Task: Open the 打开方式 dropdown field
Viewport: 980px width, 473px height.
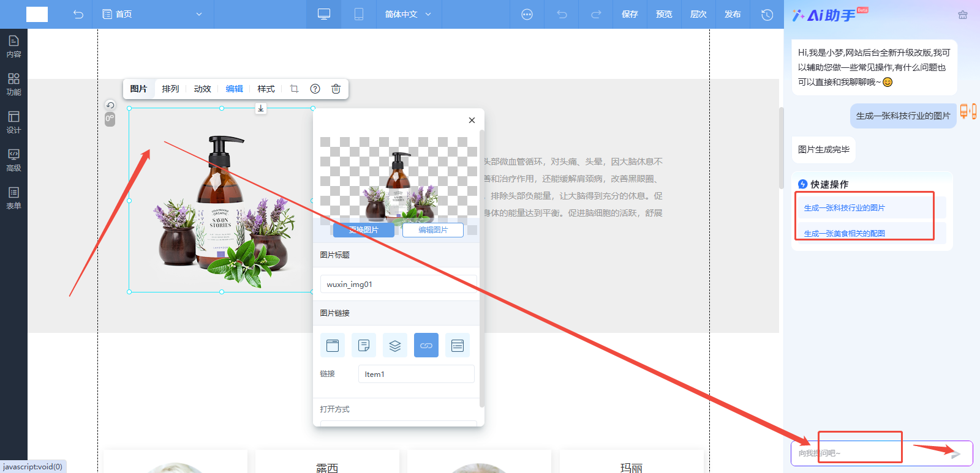Action: tap(399, 423)
